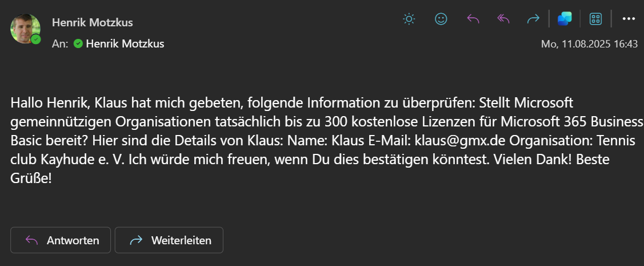
Task: Click the timestamp Mo, 11.08.2025 16:43
Action: pyautogui.click(x=589, y=44)
